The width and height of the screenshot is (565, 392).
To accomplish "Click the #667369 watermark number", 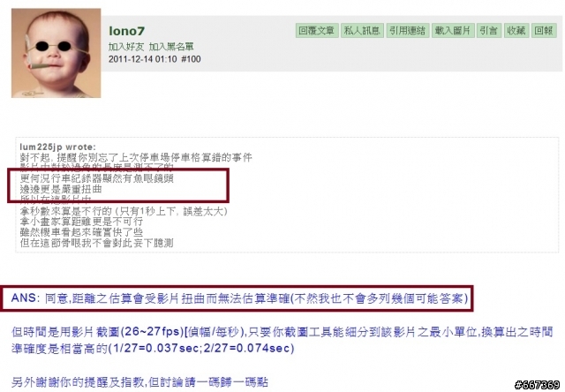I will click(538, 385).
